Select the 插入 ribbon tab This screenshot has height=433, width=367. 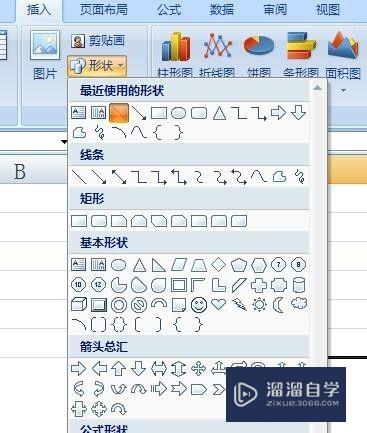click(39, 9)
